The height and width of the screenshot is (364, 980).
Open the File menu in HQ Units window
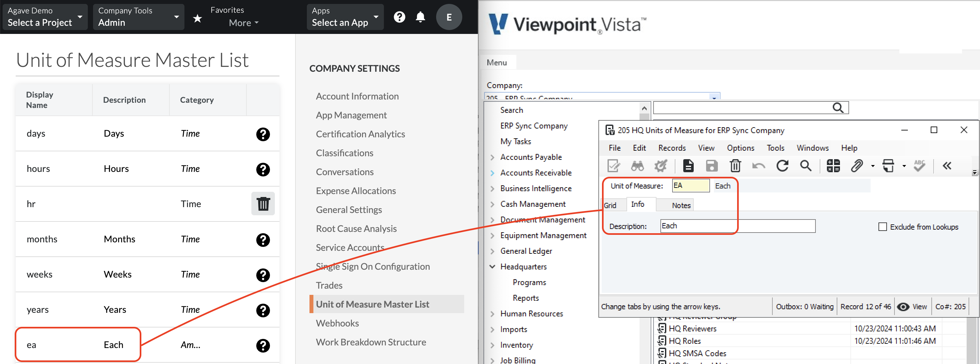tap(614, 148)
